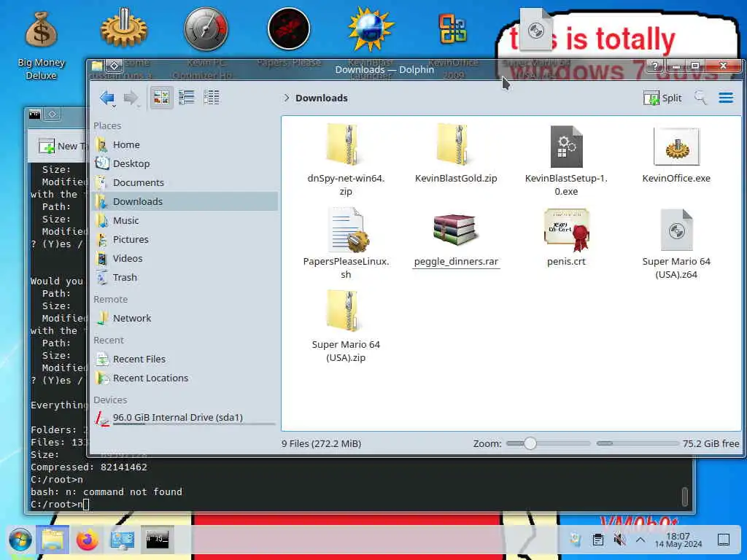
Task: Open the golden gear desktop icon
Action: click(123, 29)
